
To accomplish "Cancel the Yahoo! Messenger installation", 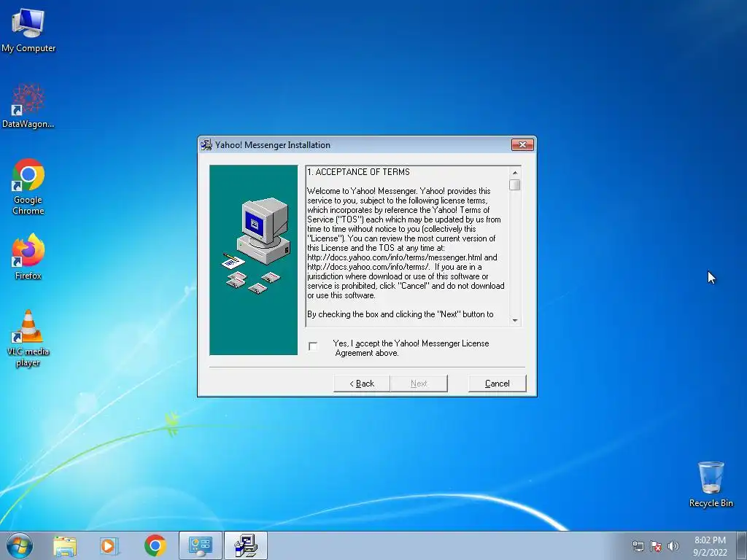I will tap(497, 384).
